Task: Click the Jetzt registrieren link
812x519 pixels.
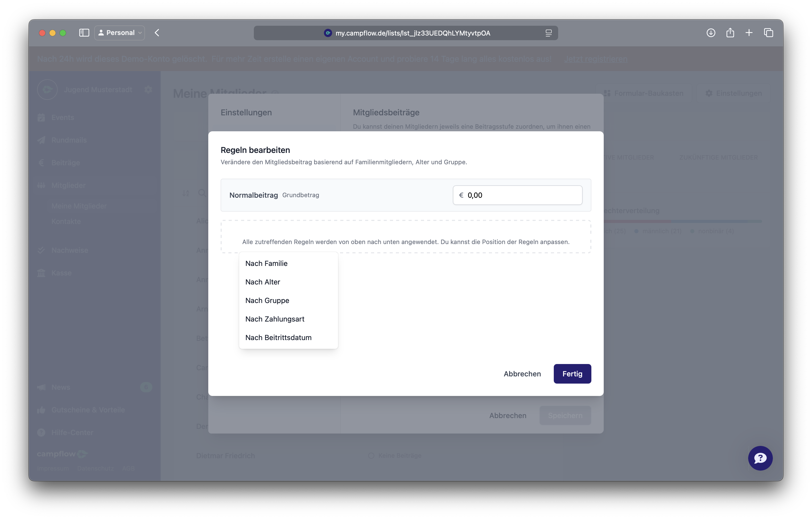Action: pos(596,59)
